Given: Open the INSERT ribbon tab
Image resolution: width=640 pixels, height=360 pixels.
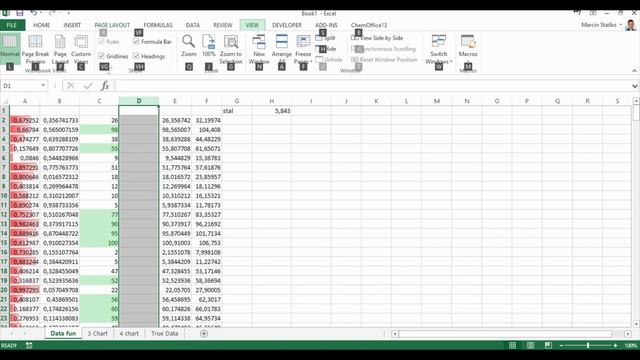Looking at the screenshot, I should click(72, 25).
